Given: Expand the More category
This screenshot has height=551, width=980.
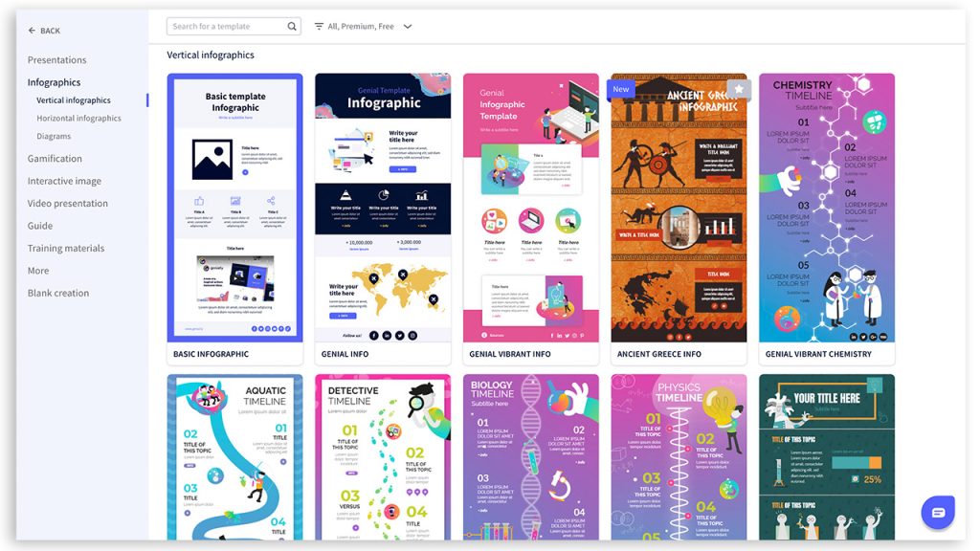Looking at the screenshot, I should [38, 271].
